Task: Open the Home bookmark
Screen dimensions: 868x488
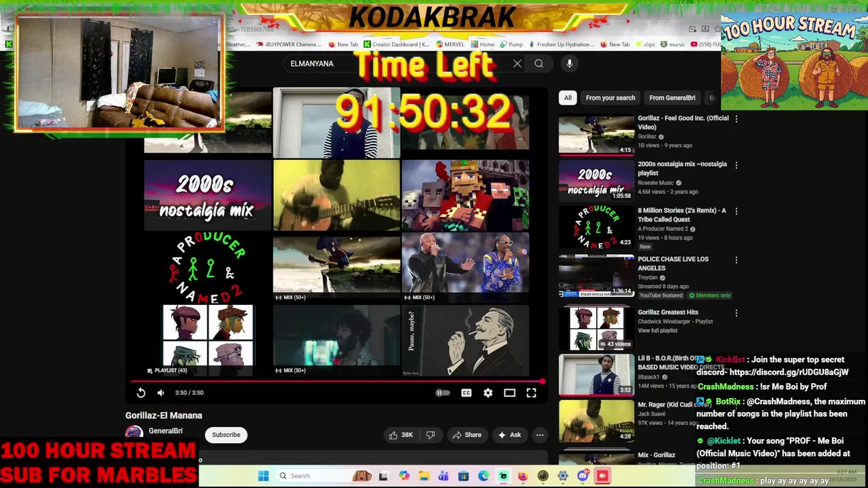Action: point(483,45)
